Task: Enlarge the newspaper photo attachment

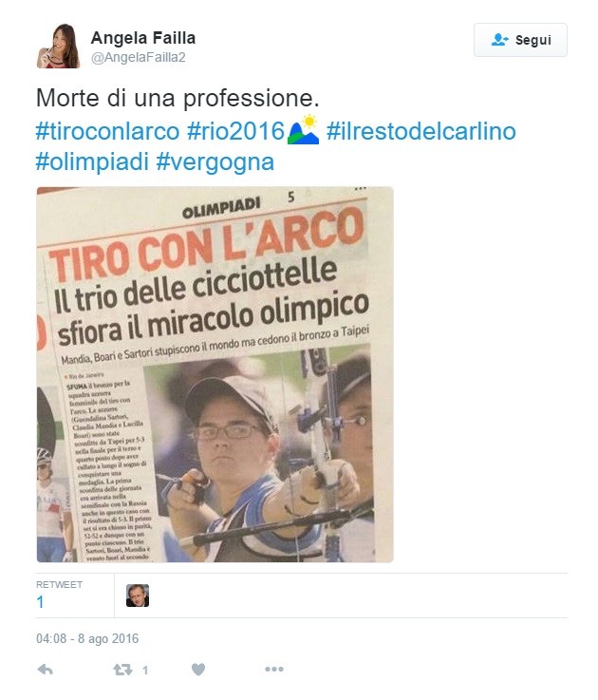Action: 215,374
